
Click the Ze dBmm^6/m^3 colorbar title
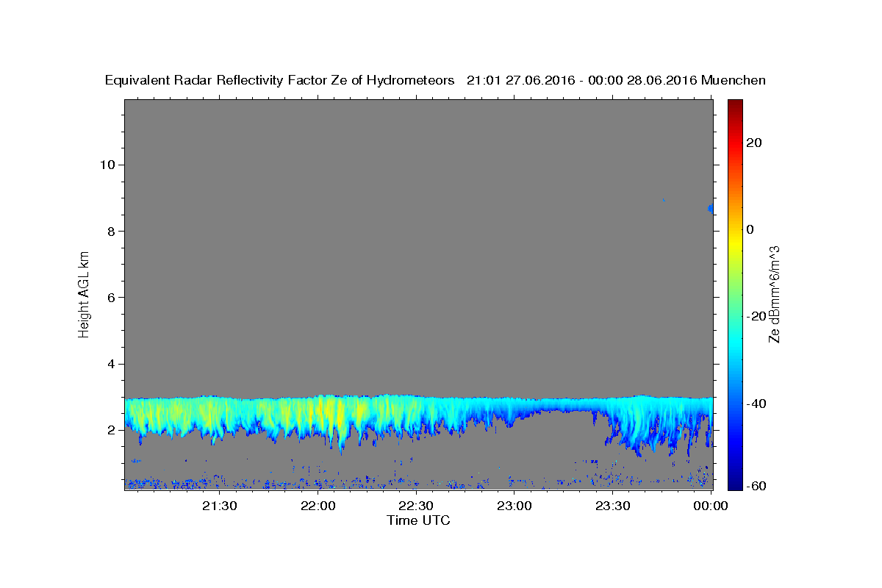[x=774, y=294]
